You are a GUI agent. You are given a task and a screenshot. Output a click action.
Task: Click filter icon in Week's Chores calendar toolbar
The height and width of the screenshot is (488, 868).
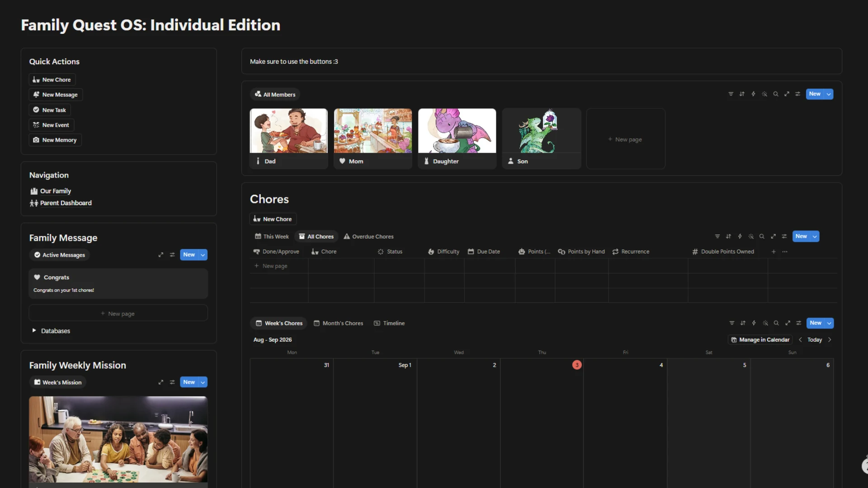coord(731,323)
